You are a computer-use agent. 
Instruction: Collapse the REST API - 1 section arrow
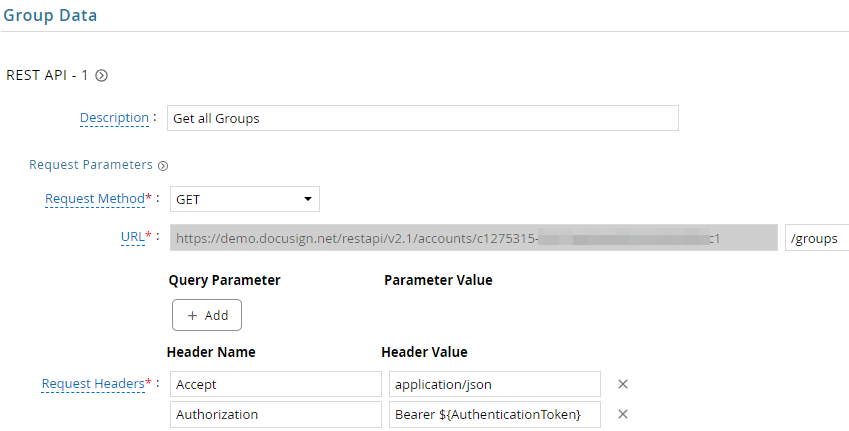tap(101, 76)
